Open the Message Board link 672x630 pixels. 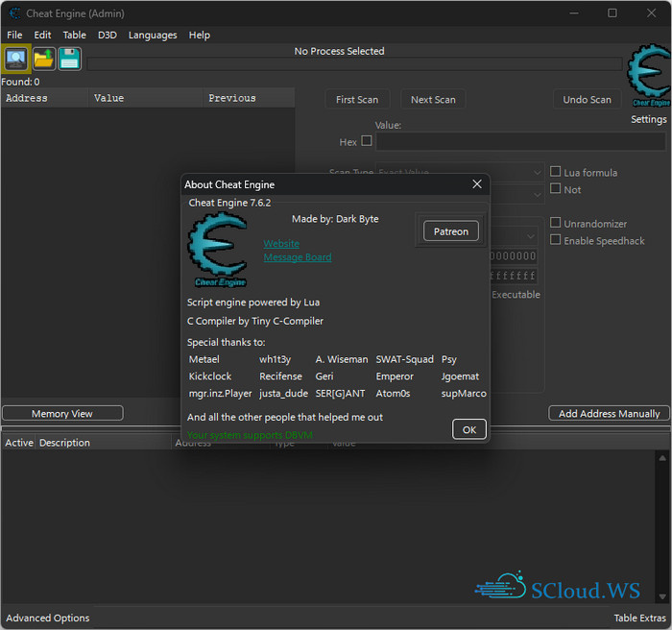point(297,257)
